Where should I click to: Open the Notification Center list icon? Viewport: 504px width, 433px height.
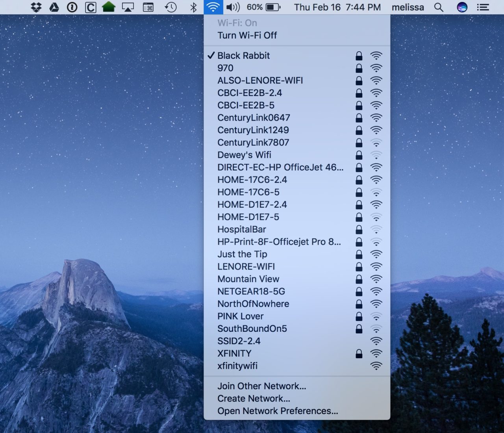[483, 7]
